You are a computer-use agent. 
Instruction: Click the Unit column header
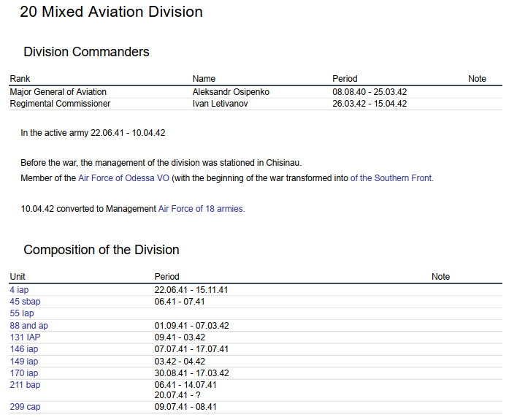18,277
